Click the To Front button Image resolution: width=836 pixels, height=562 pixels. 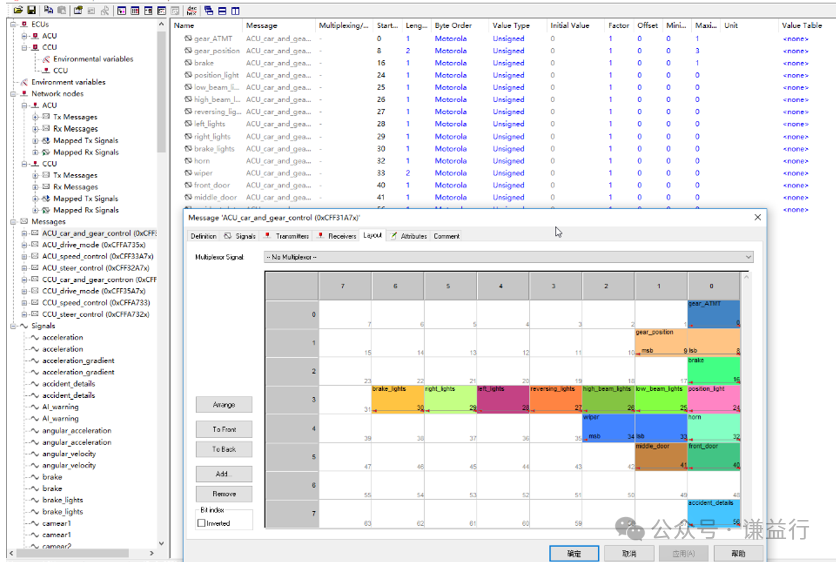[224, 429]
